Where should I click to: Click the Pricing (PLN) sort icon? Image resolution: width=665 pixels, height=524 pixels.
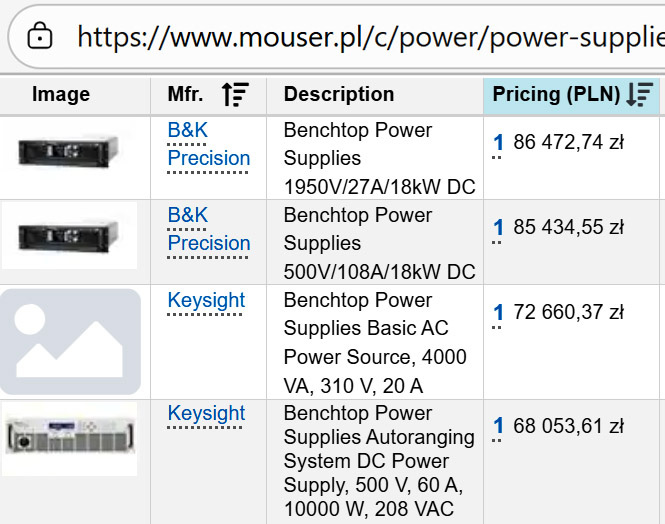point(639,95)
